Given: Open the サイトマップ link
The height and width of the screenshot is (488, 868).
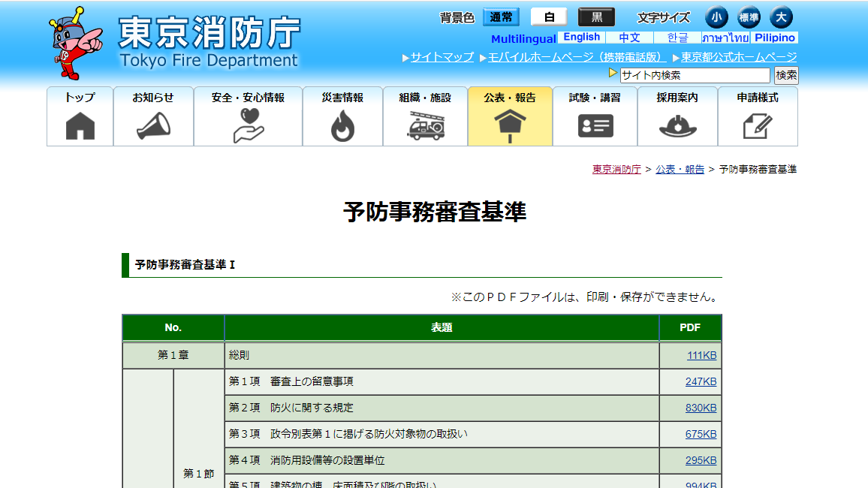Looking at the screenshot, I should (x=442, y=57).
